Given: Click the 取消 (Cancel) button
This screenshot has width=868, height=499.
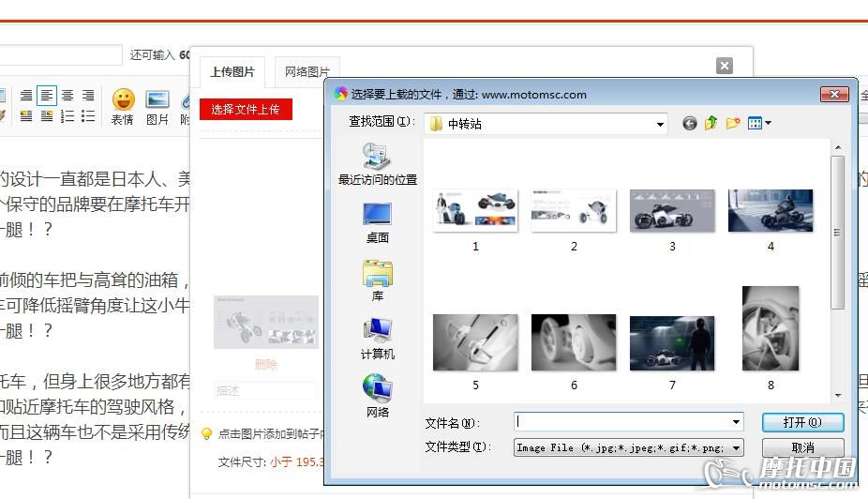Looking at the screenshot, I should 802,448.
